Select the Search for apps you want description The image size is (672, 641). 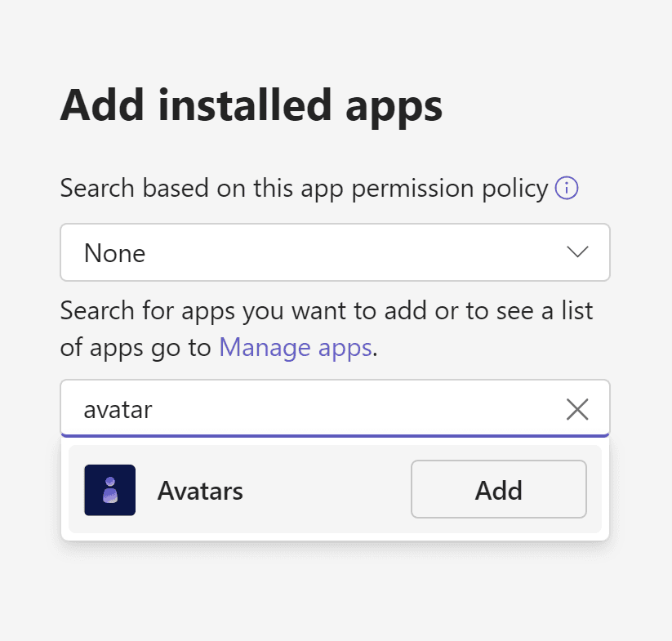(x=326, y=328)
